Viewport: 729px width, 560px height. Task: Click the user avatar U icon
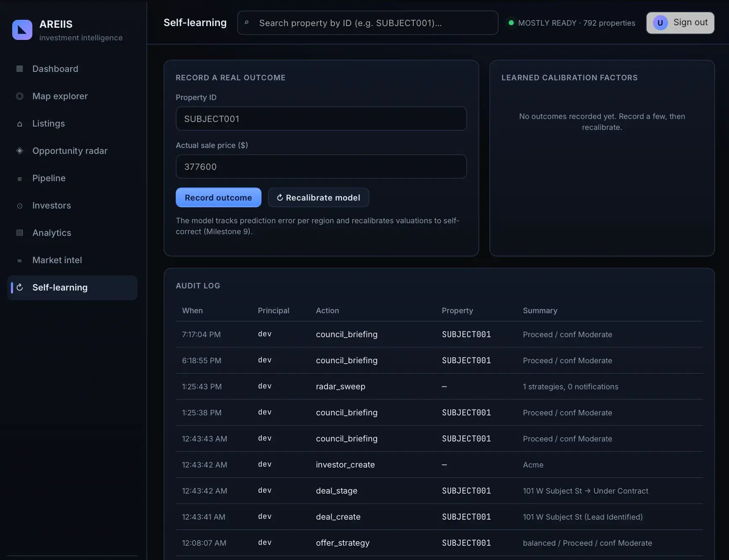click(660, 23)
